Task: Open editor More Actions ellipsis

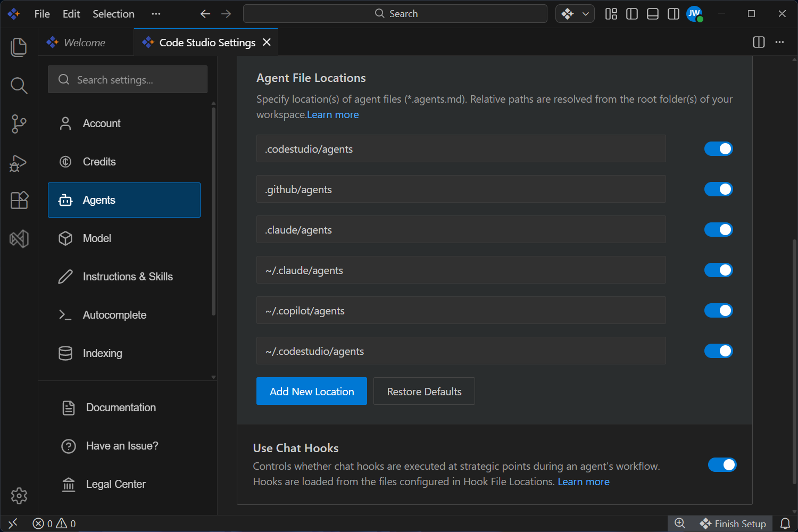Action: tap(780, 42)
